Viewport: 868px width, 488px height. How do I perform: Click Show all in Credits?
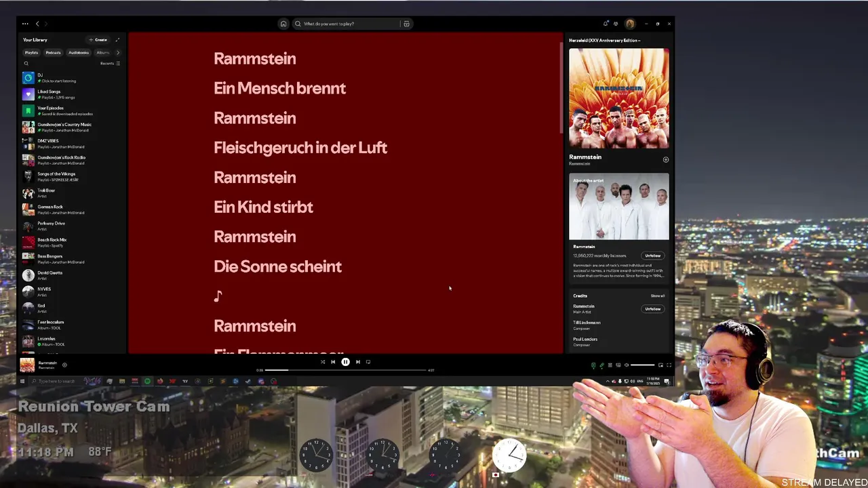click(x=658, y=296)
